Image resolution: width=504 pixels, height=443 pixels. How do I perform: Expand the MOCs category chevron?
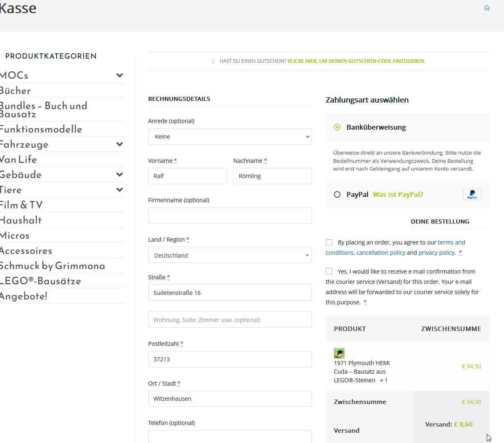120,75
